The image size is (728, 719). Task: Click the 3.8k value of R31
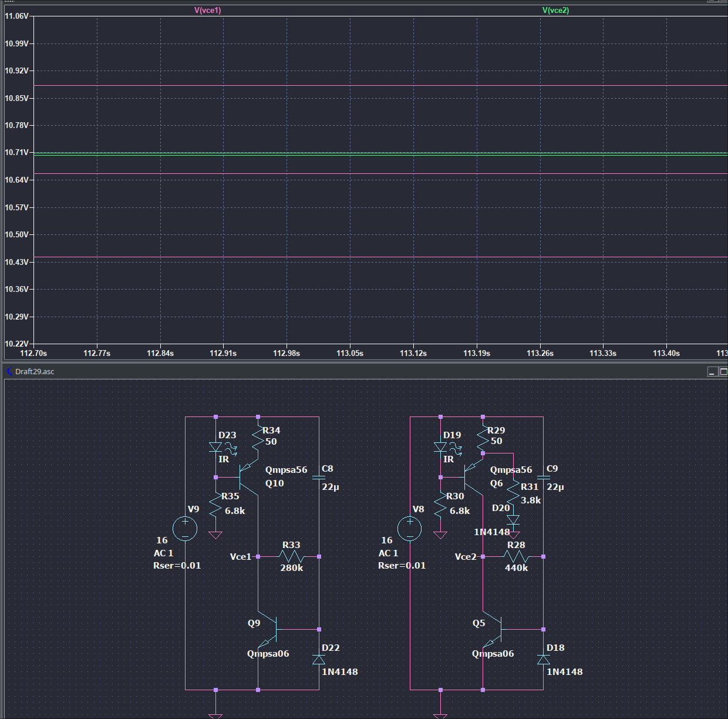click(531, 500)
